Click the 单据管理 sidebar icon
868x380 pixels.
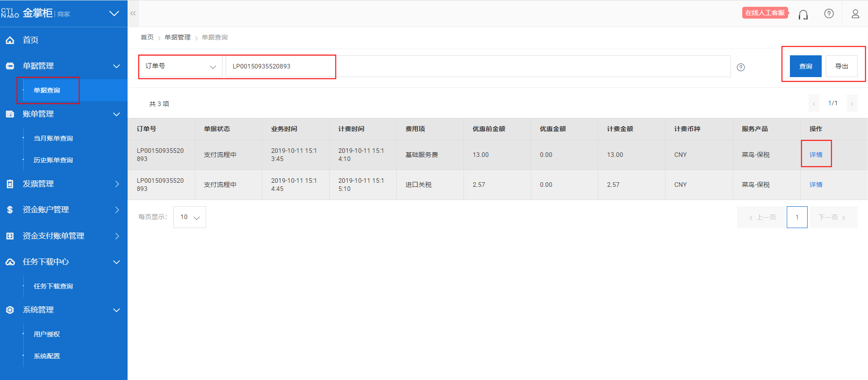10,66
